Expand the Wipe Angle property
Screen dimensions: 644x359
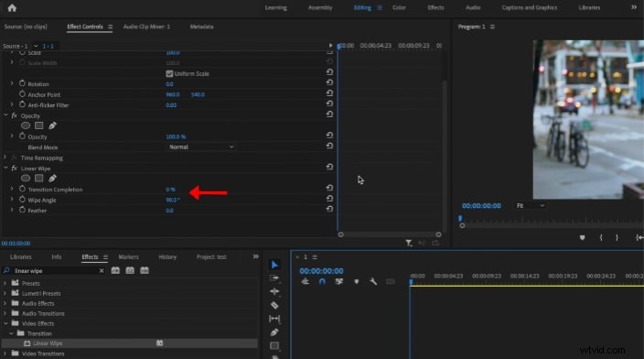coord(12,199)
